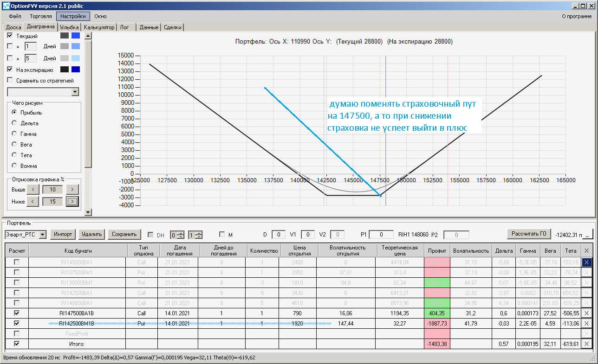This screenshot has height=364, width=598.
Task: Click the V1 input field
Action: (308, 235)
